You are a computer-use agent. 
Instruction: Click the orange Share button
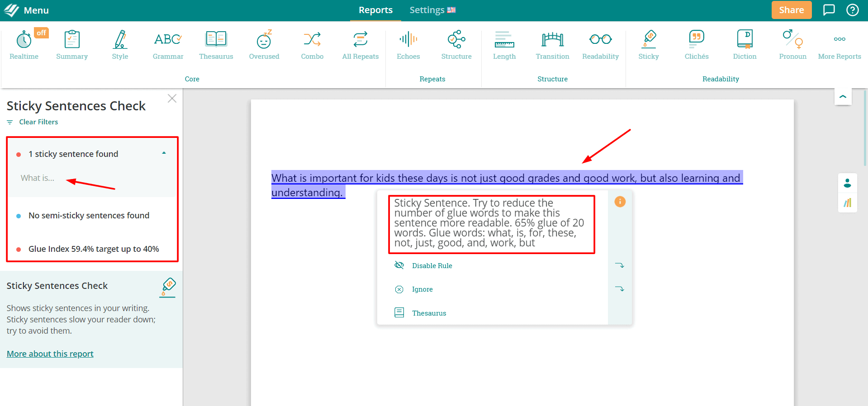(791, 10)
